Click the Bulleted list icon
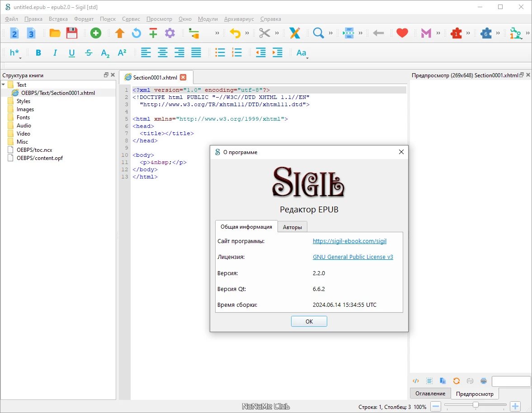 pyautogui.click(x=220, y=52)
